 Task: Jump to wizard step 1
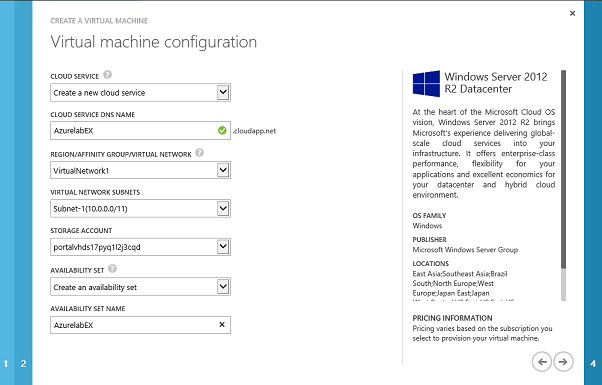point(6,364)
